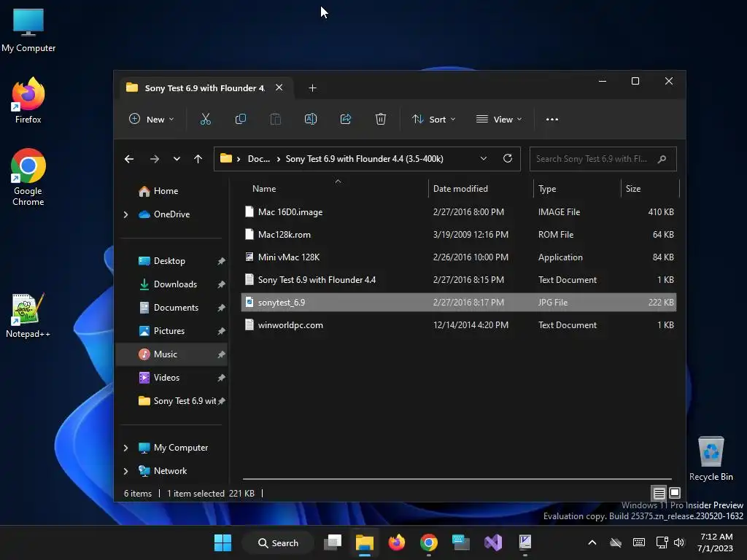Viewport: 747px width, 560px height.
Task: Click the Mini vMac taskbar icon
Action: pyautogui.click(x=525, y=542)
